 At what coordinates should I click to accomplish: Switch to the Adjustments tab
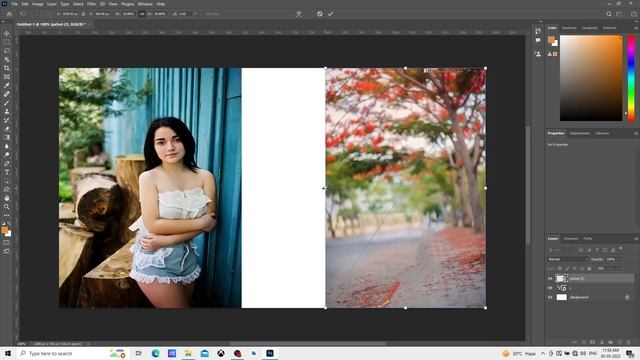(x=580, y=133)
